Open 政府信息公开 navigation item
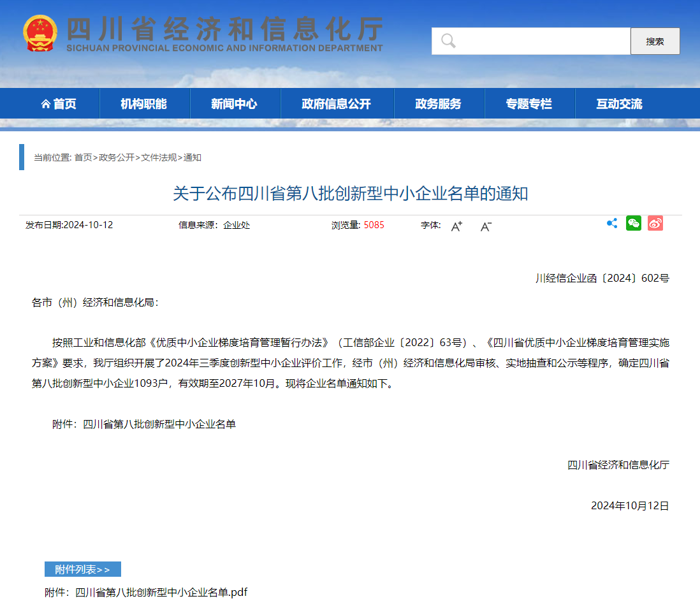 point(336,104)
